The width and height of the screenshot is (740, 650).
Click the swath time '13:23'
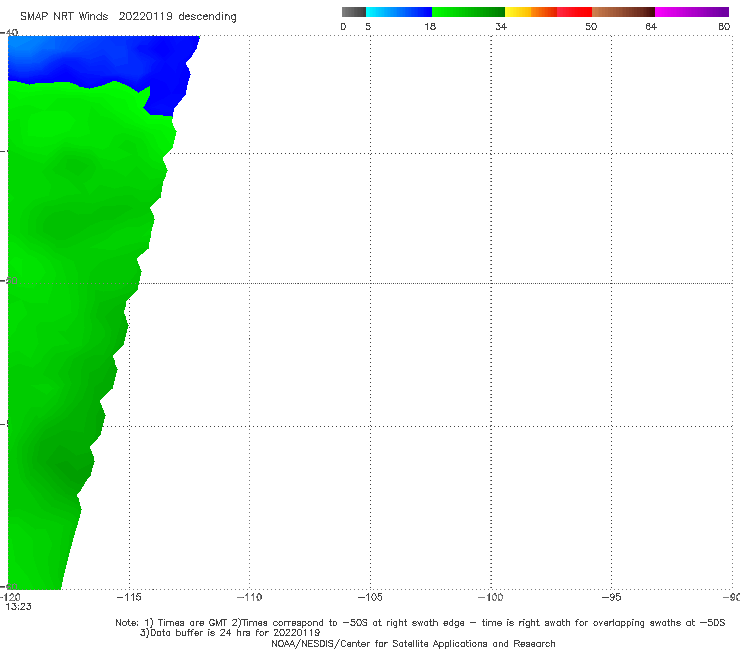tap(18, 607)
